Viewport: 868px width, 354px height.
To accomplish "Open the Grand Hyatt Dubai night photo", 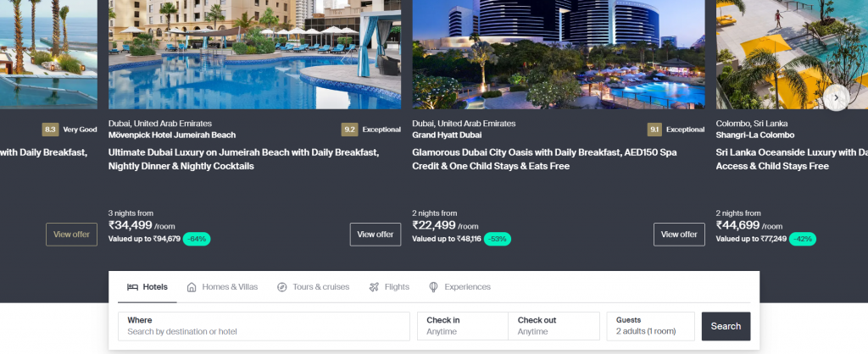I will 559,54.
